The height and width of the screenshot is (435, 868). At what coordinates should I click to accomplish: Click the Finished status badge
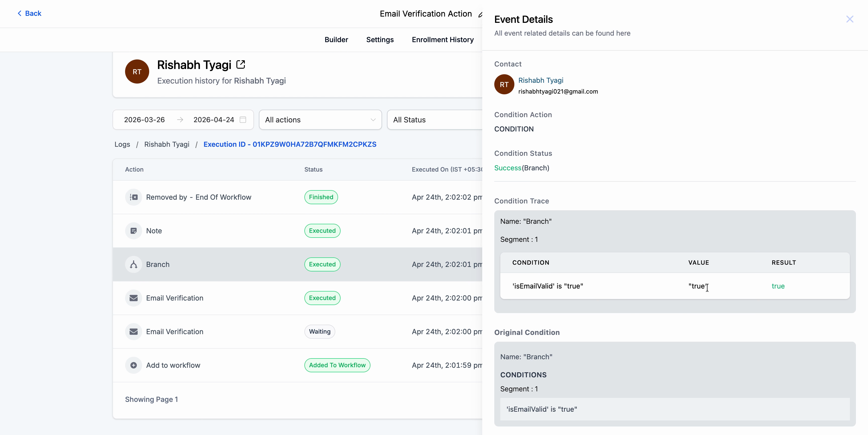(x=321, y=197)
